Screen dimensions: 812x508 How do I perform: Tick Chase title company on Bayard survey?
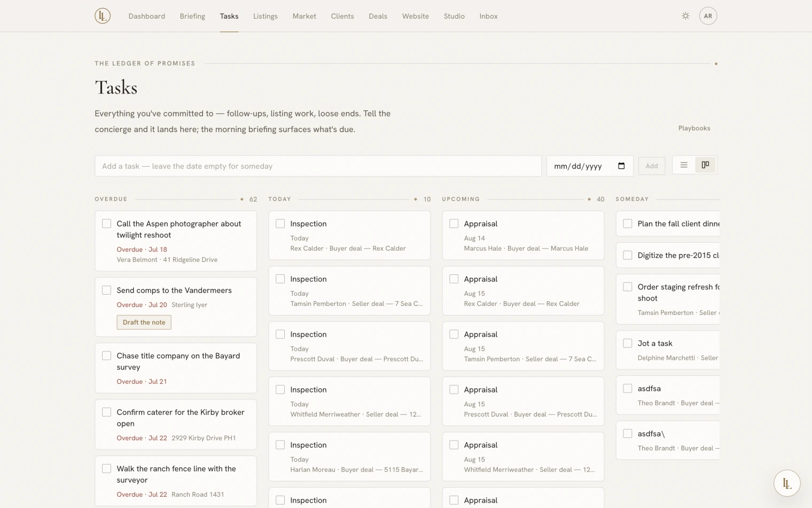click(106, 356)
